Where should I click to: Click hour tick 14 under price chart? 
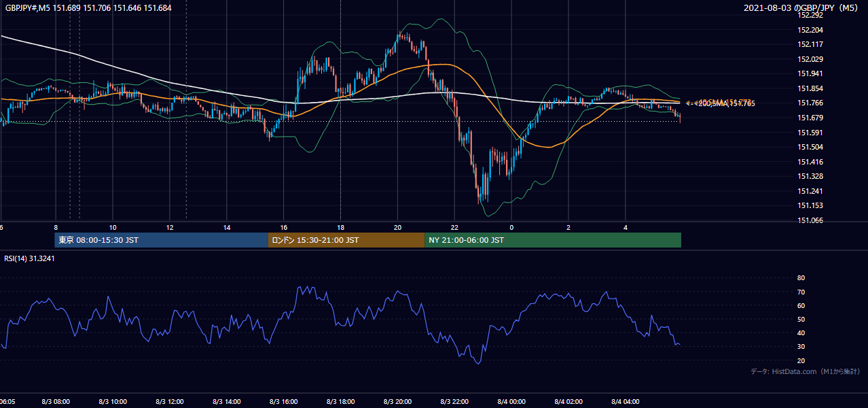[x=227, y=227]
